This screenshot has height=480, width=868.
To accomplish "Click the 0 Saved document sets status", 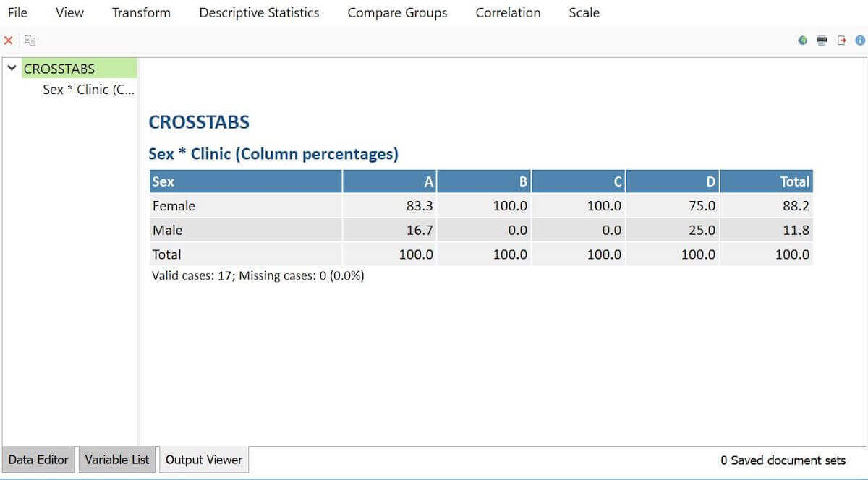I will (783, 460).
